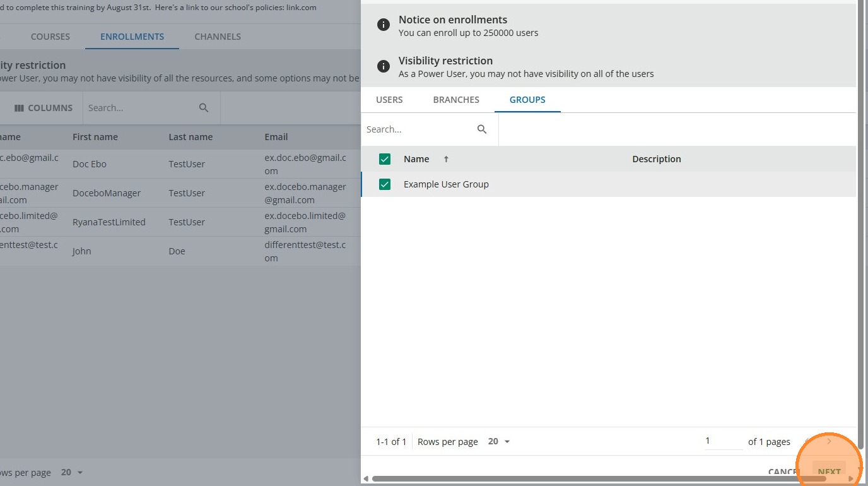The image size is (868, 486).
Task: Click the RyanaTestLimited cell
Action: point(109,222)
